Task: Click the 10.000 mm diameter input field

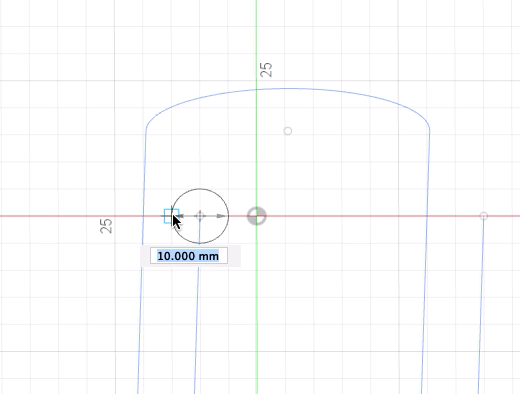Action: [x=189, y=256]
